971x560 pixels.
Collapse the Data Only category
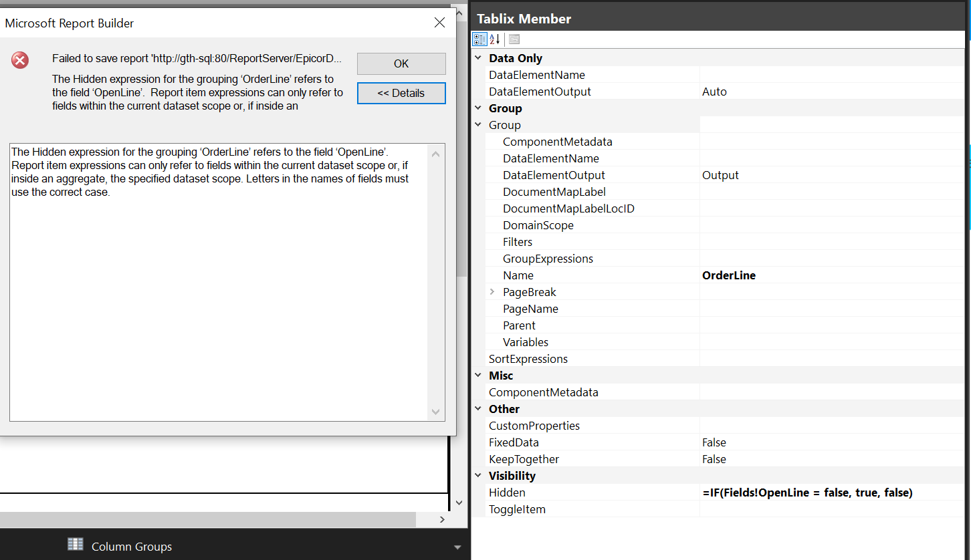pyautogui.click(x=478, y=58)
